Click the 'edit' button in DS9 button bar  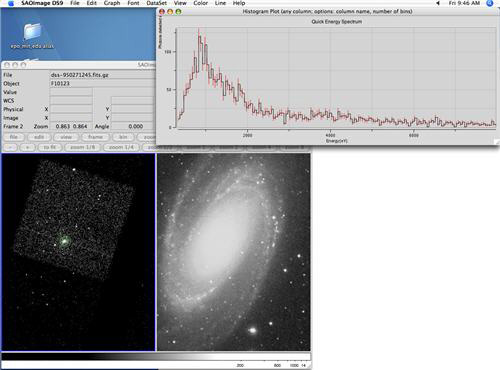39,137
